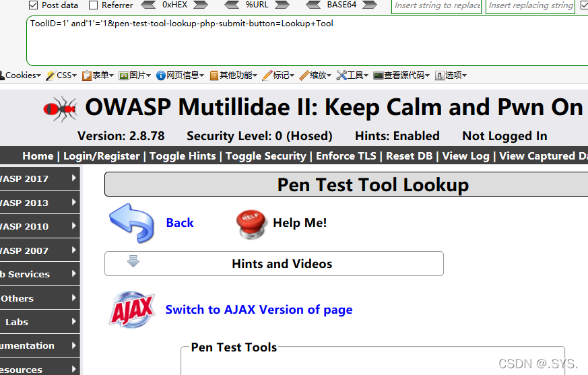
Task: Open the 图片 images dropdown
Action: coord(135,75)
